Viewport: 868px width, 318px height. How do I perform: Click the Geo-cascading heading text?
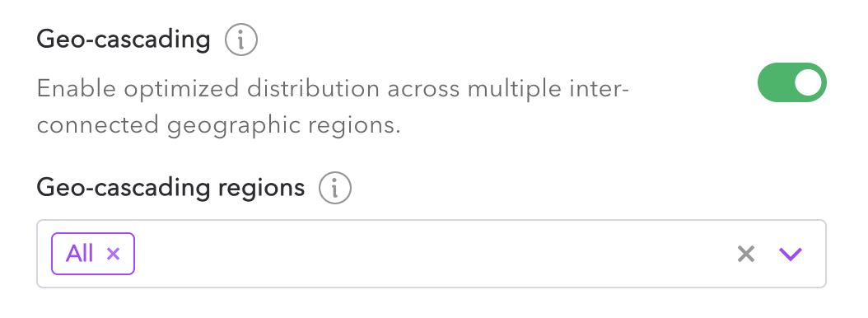[124, 40]
